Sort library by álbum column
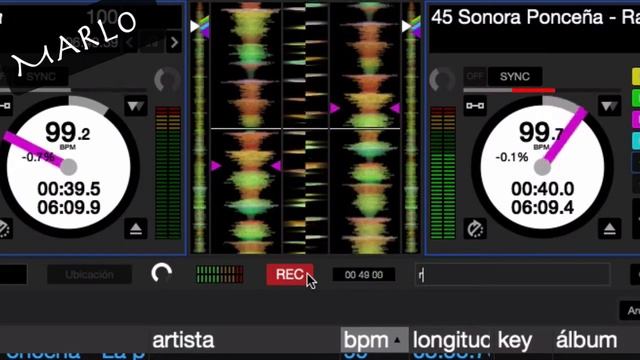Viewport: 640px width, 360px height. coord(587,340)
